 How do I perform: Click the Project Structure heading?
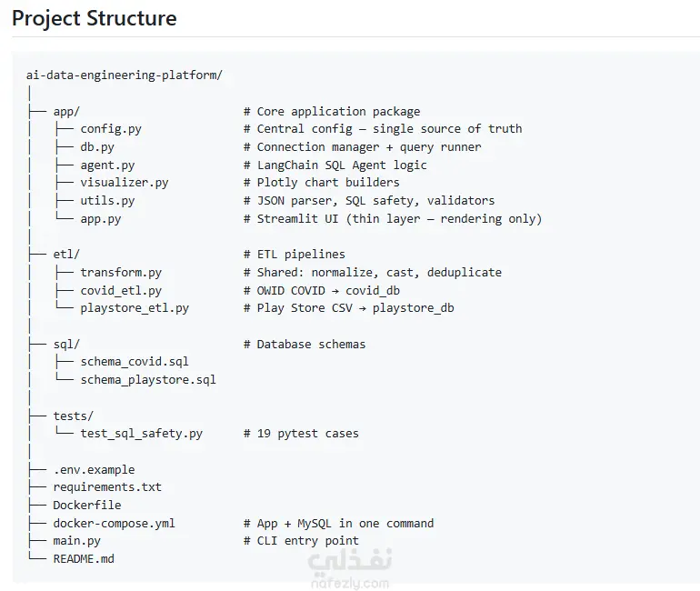tap(95, 19)
